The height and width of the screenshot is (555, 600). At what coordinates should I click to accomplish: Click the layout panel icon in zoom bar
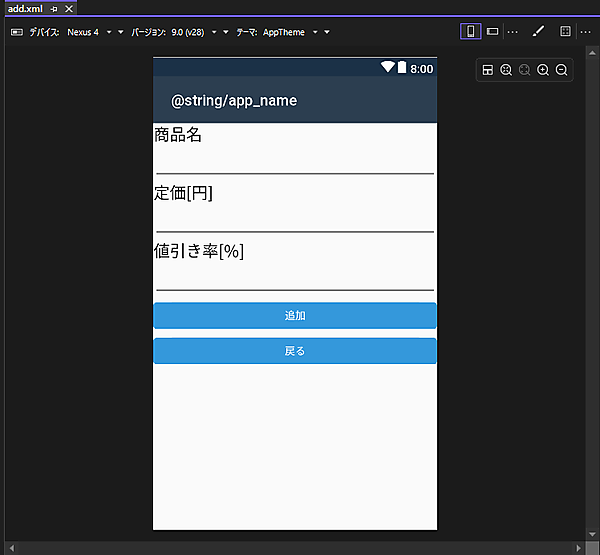(488, 70)
